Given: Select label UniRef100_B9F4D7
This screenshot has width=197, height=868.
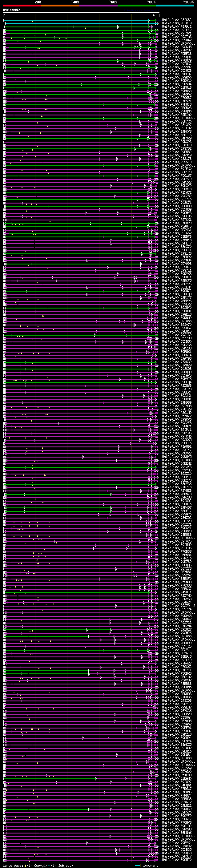Looking at the screenshot, I should [x=177, y=507].
